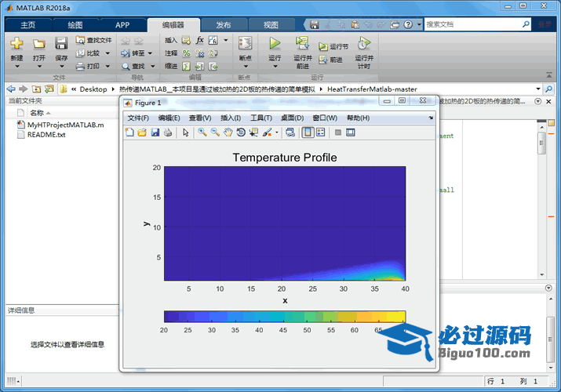Select MyHTProjectMATLAB.m file
Image resolution: width=561 pixels, height=392 pixels.
tap(60, 125)
